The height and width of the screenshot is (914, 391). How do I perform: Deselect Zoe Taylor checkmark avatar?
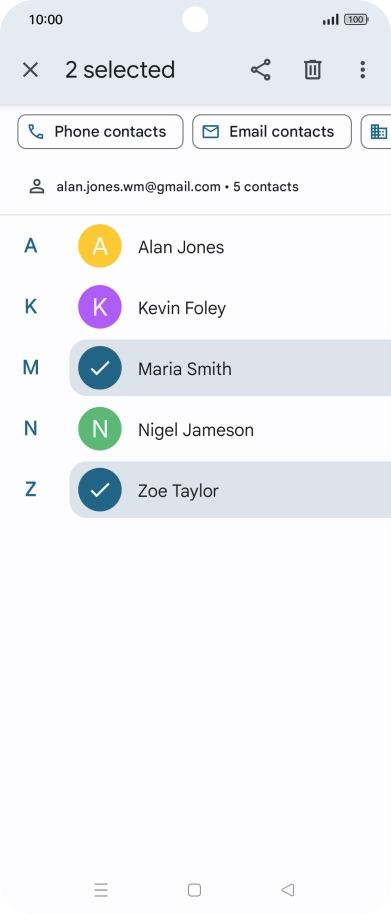tap(100, 490)
